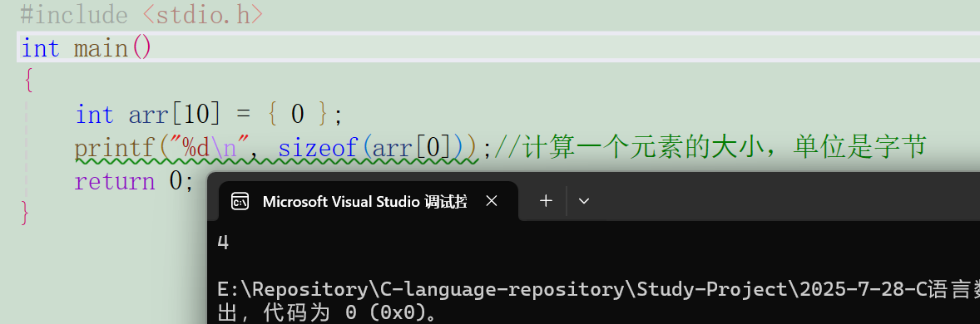Click the green Chinese comment after printf

tap(710, 149)
